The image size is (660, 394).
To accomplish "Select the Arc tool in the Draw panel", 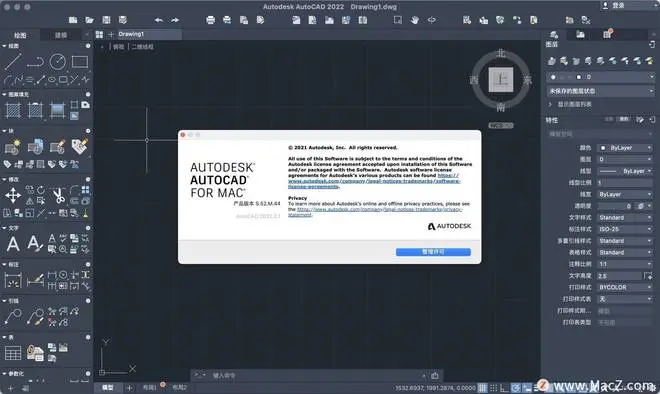I will point(8,80).
